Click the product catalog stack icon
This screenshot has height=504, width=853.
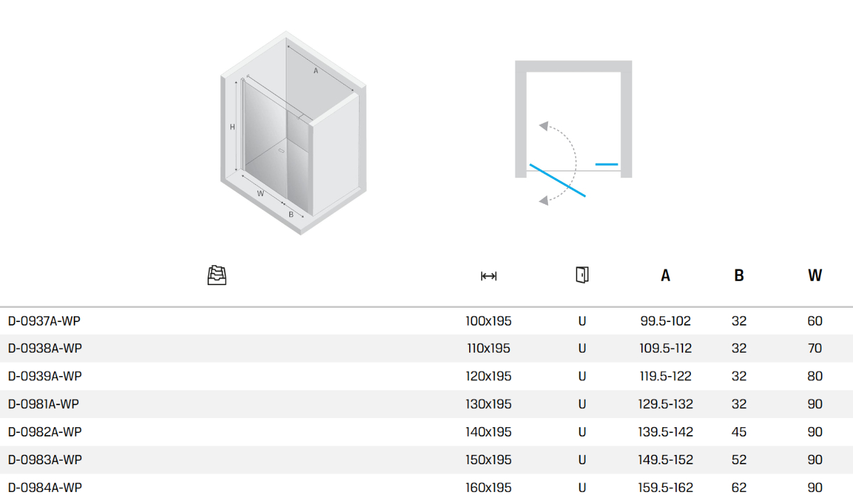217,275
